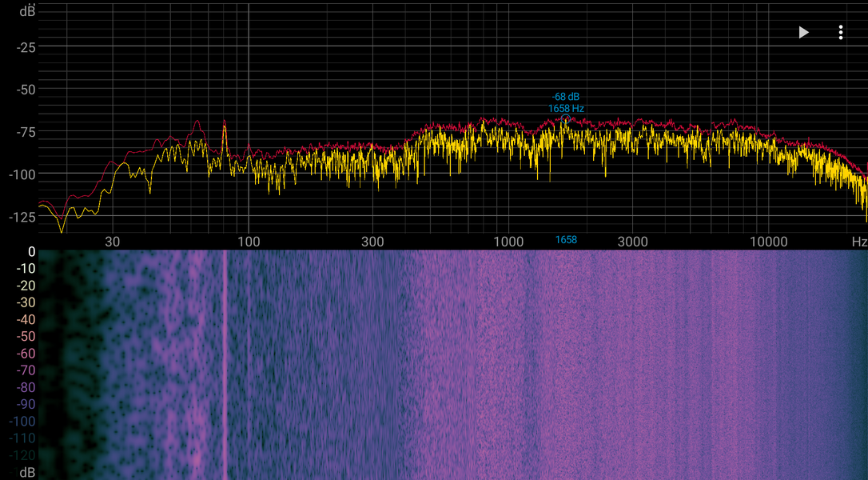Tap the -68 dB peak readout label
This screenshot has width=868, height=480.
click(566, 97)
